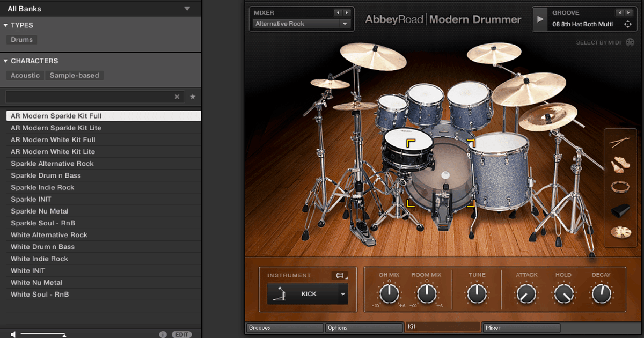Image resolution: width=644 pixels, height=338 pixels.
Task: Click the browser speaker prehear icon
Action: (x=13, y=334)
